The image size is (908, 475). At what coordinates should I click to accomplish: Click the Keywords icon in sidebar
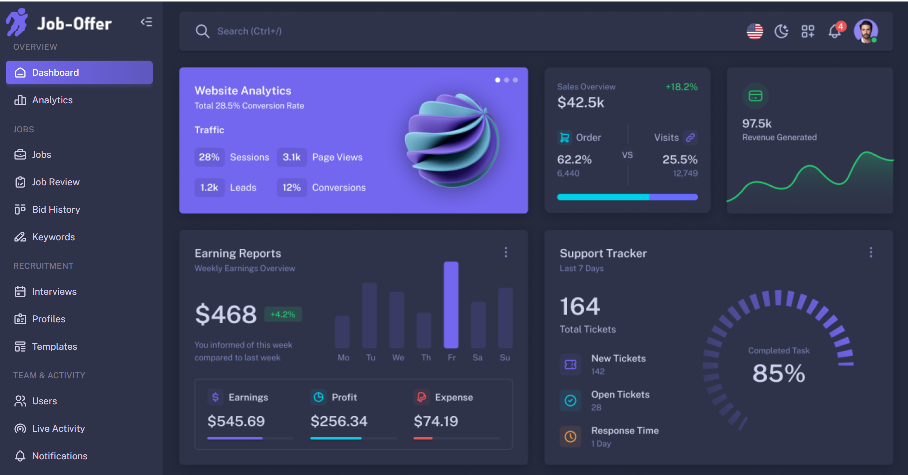point(20,237)
